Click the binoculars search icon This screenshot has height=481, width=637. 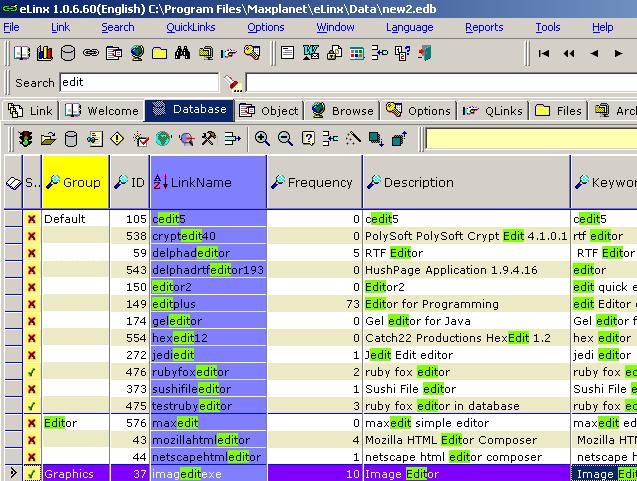[182, 53]
